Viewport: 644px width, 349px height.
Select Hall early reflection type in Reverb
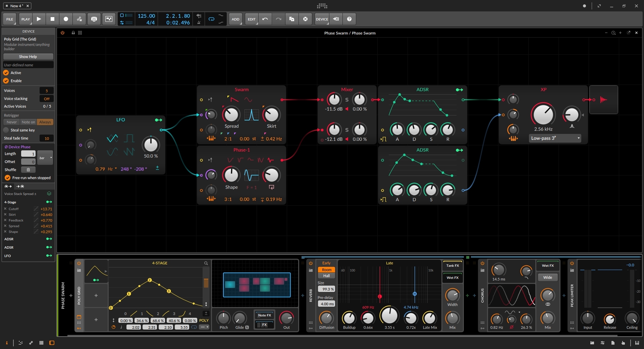point(326,276)
